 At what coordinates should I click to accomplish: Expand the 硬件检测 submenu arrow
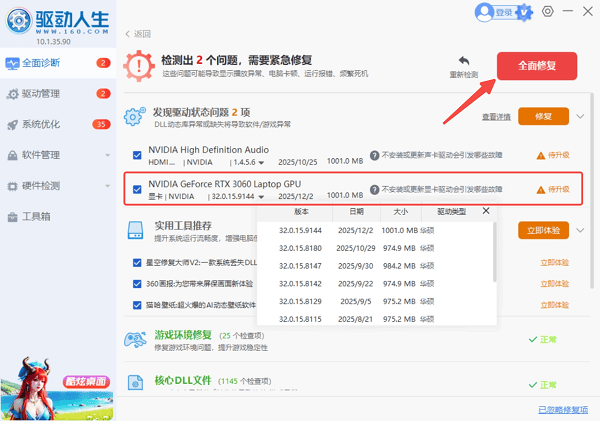pyautogui.click(x=108, y=186)
